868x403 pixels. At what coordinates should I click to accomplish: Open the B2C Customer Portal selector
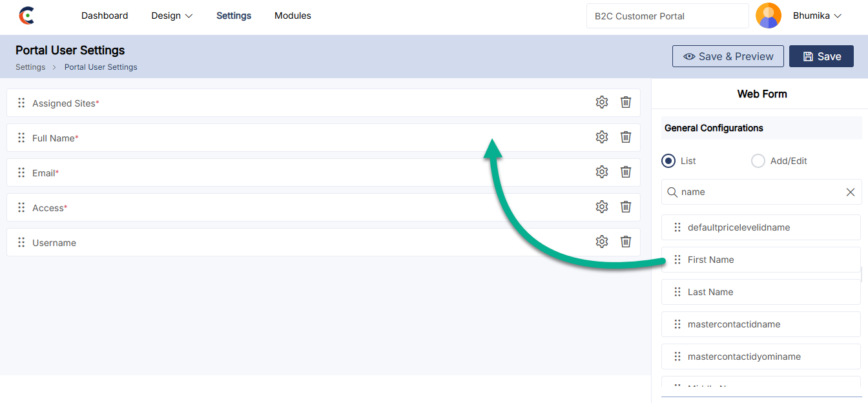[666, 16]
